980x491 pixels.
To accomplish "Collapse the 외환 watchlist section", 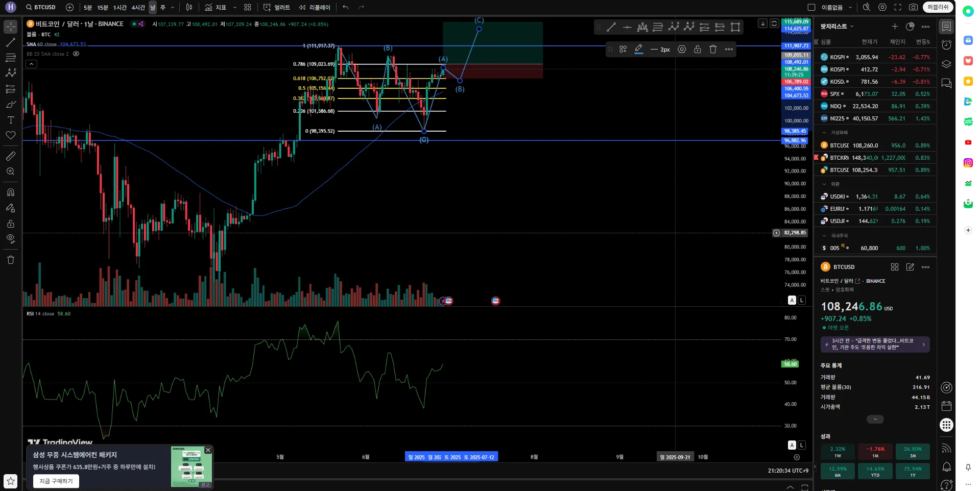I will tap(824, 184).
